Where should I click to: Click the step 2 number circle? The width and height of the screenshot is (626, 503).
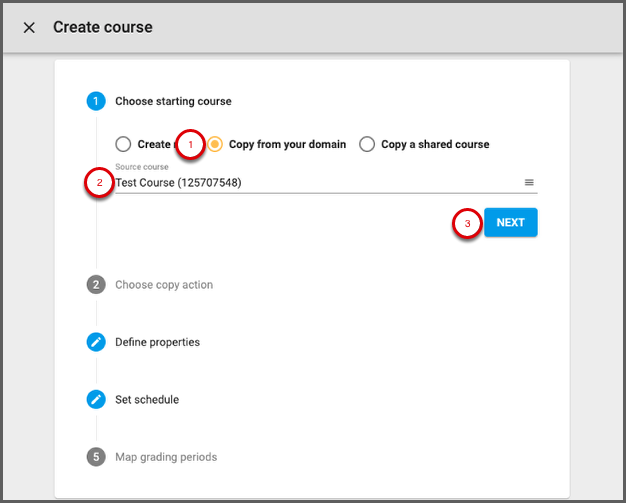pyautogui.click(x=96, y=285)
